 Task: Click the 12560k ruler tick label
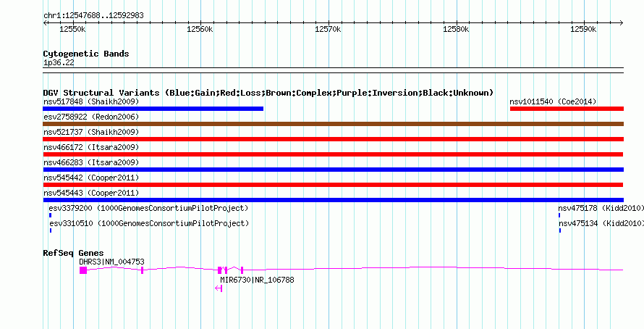point(200,29)
